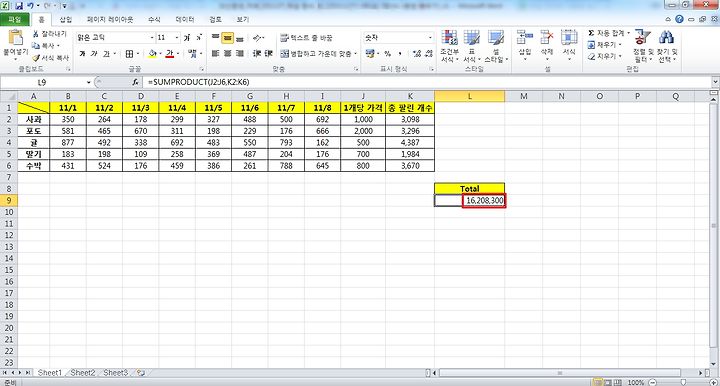This screenshot has height=386, width=720.
Task: Click the Save icon in quick access toolbar
Action: click(19, 6)
